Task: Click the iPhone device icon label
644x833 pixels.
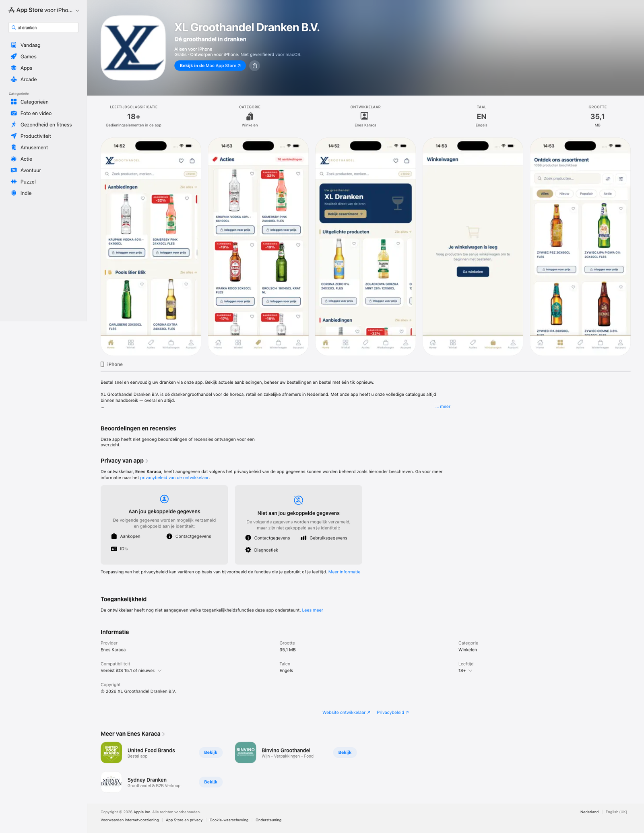Action: (111, 364)
